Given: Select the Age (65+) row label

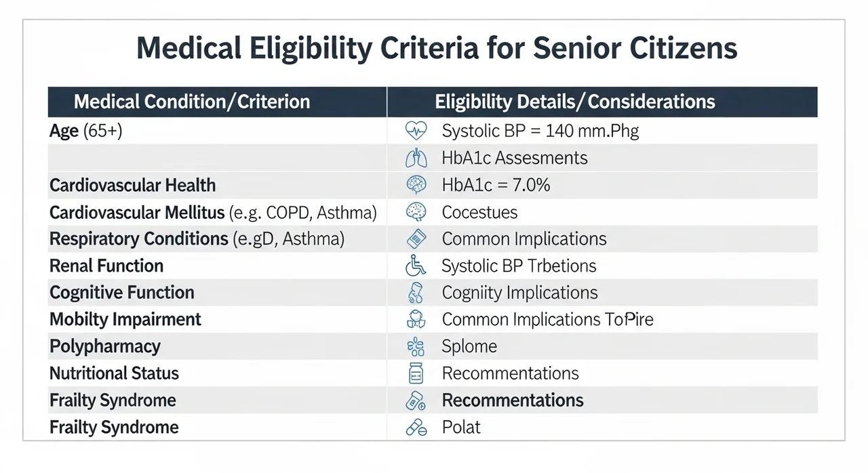Looking at the screenshot, I should 86,131.
